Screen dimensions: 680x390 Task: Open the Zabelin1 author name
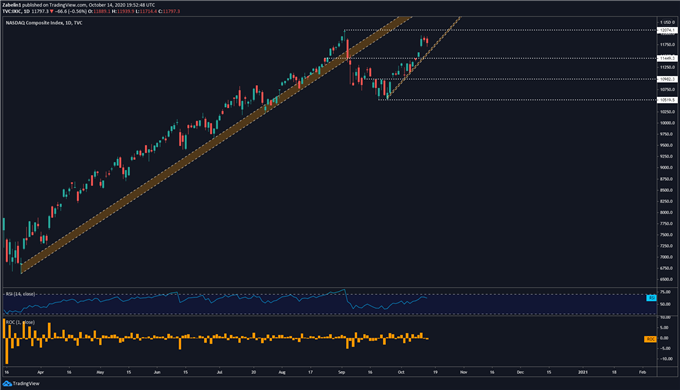click(12, 5)
